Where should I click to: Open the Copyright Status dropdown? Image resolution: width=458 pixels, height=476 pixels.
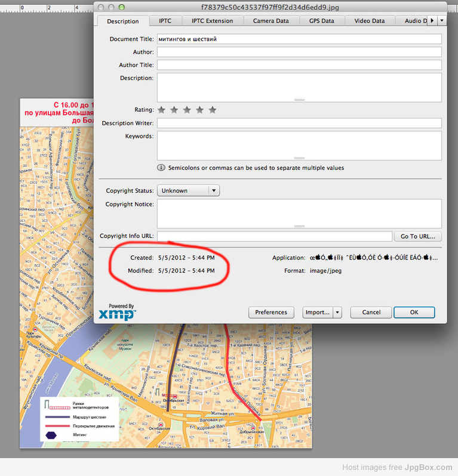[188, 191]
